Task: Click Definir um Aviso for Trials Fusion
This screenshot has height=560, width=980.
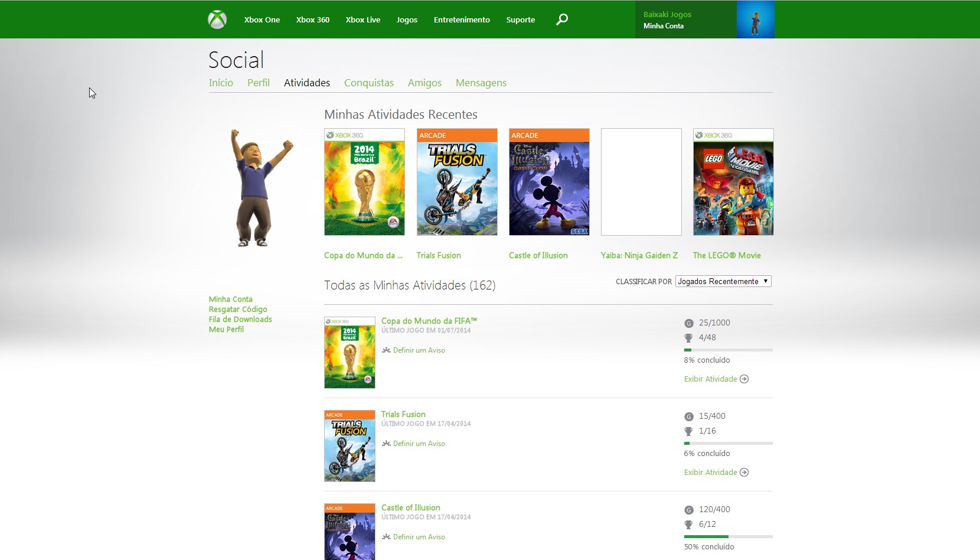Action: [x=419, y=444]
